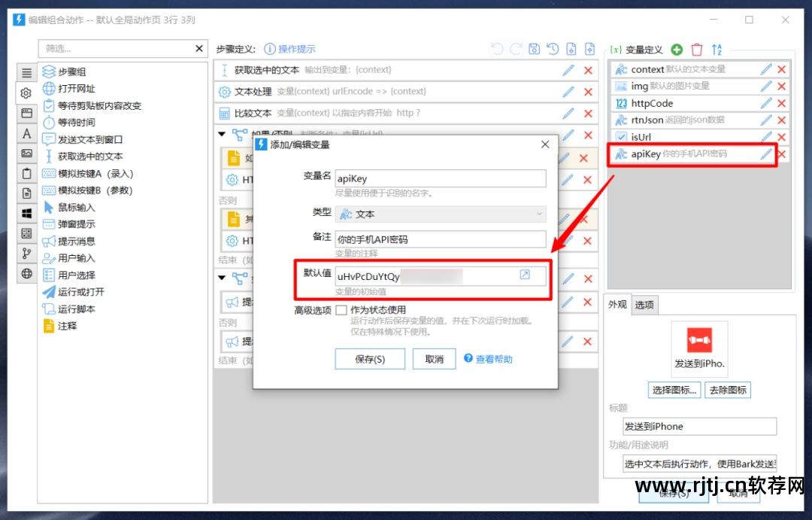The height and width of the screenshot is (520, 812).
Task: Open the globe category sidebar icon
Action: pyautogui.click(x=26, y=273)
